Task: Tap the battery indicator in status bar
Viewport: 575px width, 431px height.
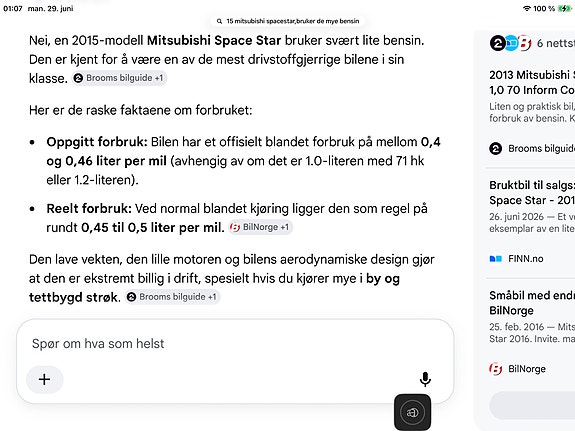Action: tap(564, 8)
